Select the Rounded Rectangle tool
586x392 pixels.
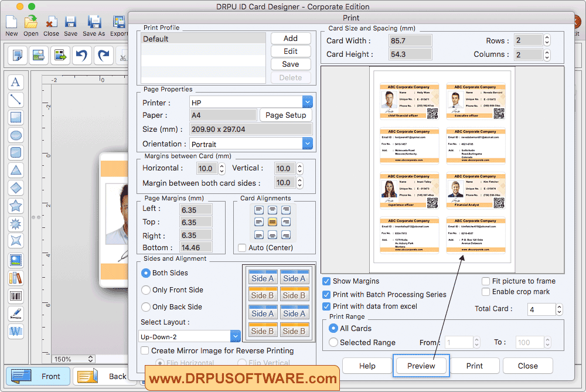16,152
